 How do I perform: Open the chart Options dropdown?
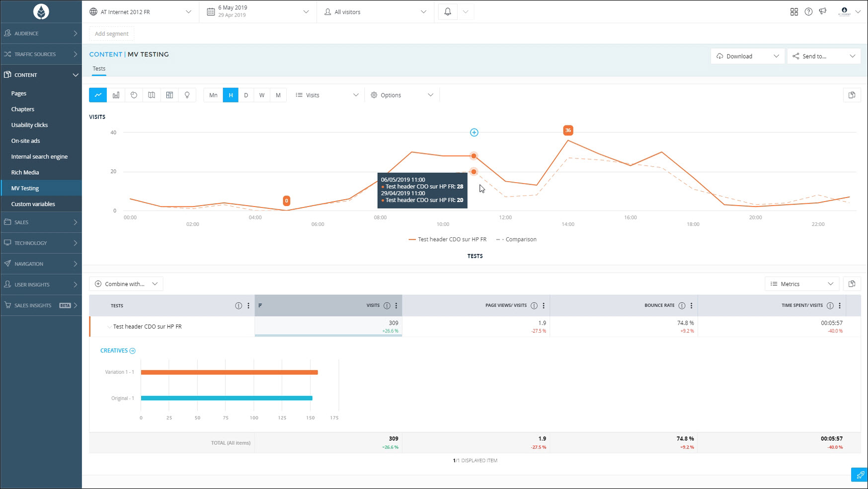(402, 95)
